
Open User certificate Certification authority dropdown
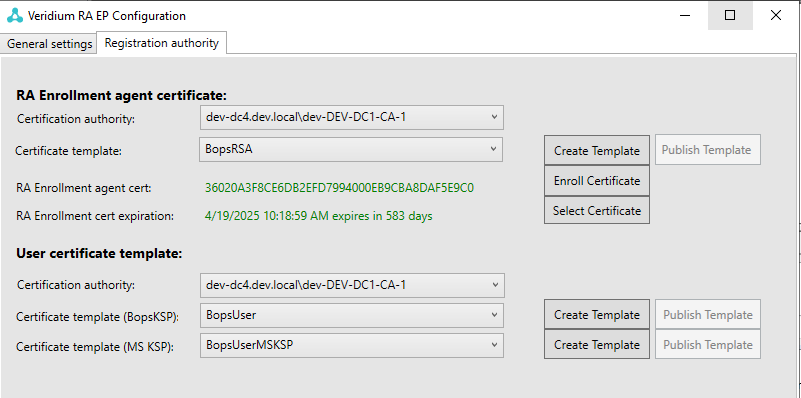[352, 285]
